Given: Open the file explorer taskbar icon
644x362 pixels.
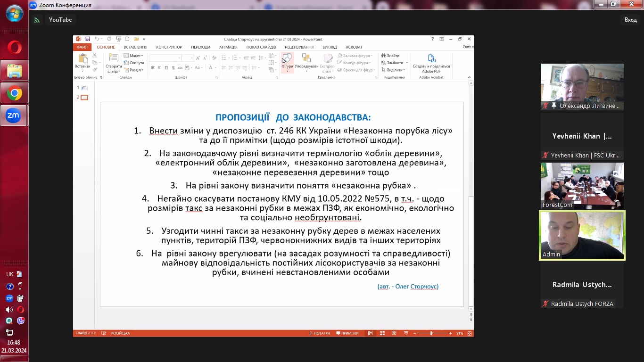Looking at the screenshot, I should coord(14,71).
